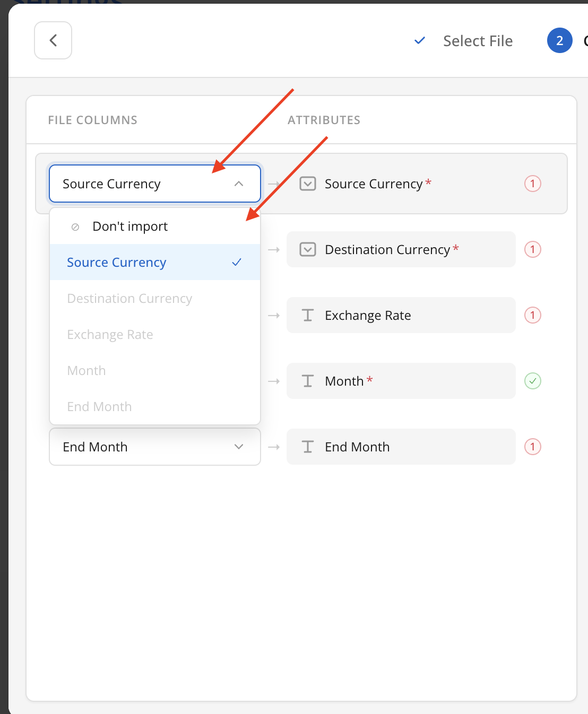588x714 pixels.
Task: Click the Destination Currency attribute field
Action: 401,249
